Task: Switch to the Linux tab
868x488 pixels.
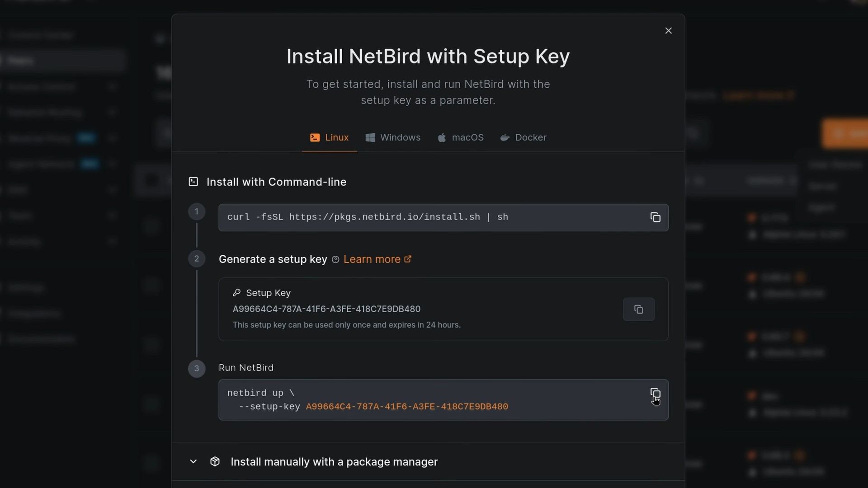Action: click(329, 137)
